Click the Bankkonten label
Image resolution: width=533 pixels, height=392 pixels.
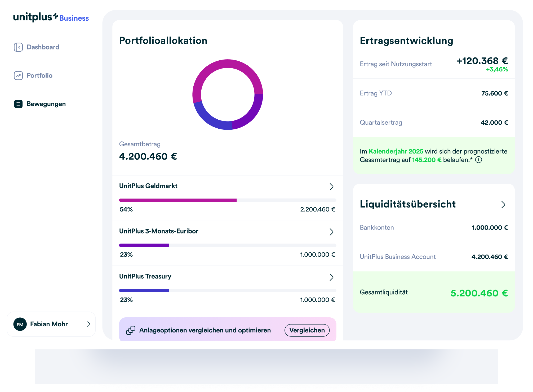coord(377,228)
